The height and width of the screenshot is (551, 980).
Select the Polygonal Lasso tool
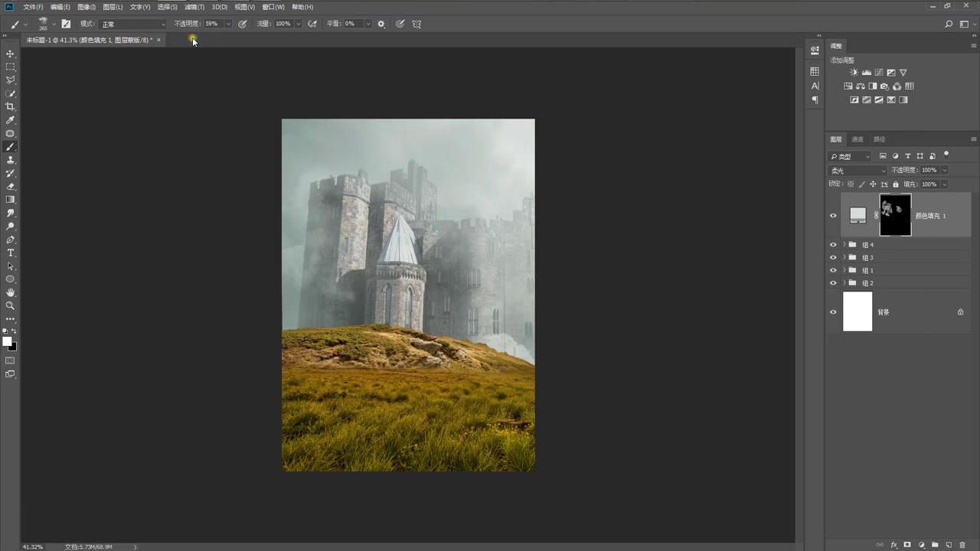point(11,80)
